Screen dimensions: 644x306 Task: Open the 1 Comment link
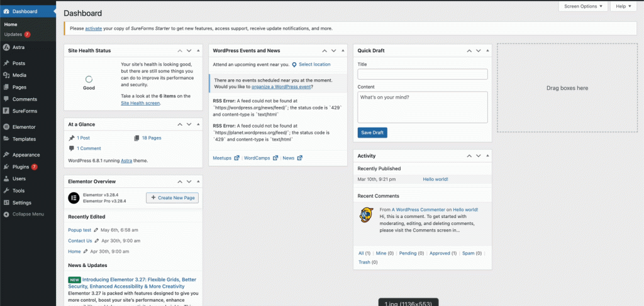(x=89, y=148)
